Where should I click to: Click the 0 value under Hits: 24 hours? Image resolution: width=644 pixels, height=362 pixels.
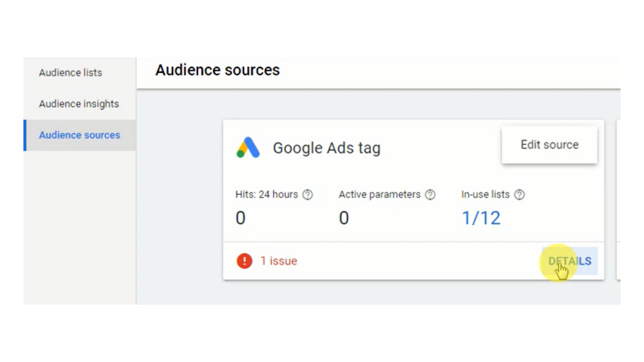(240, 218)
